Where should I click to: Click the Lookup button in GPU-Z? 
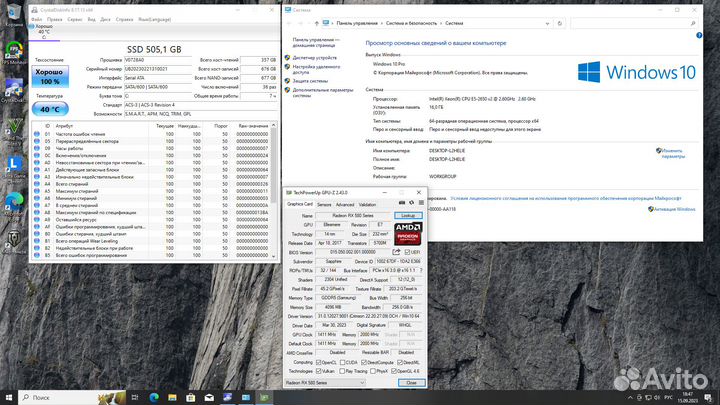coord(408,215)
